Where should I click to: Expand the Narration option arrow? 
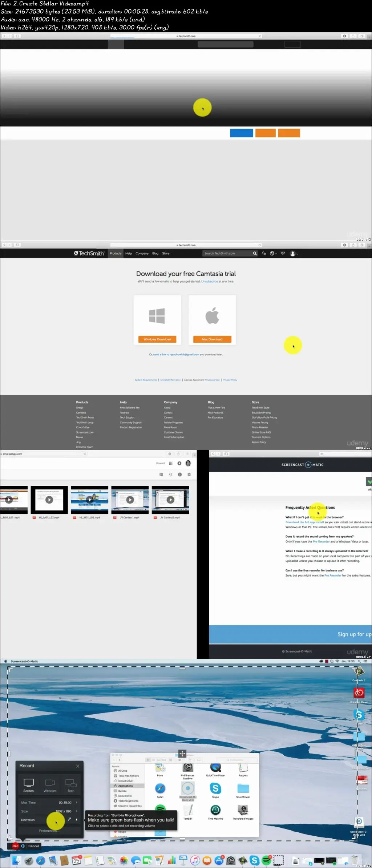pos(76,820)
